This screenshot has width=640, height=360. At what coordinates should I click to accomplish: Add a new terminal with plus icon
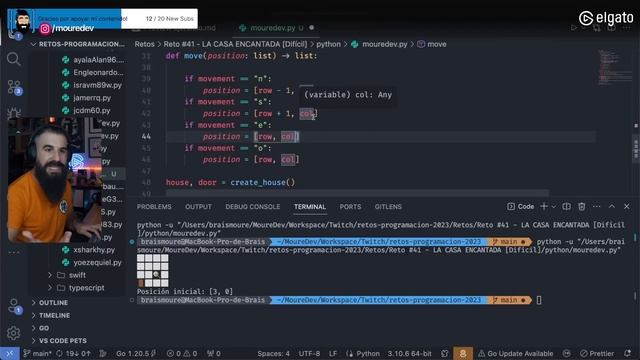click(544, 207)
